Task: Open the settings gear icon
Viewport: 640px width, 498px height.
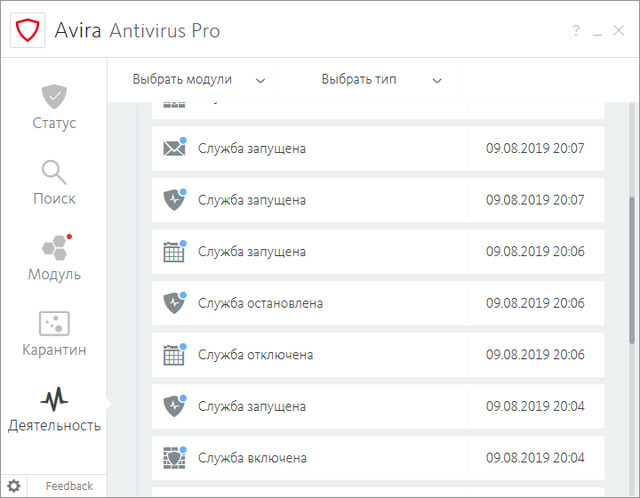Action: click(x=14, y=486)
